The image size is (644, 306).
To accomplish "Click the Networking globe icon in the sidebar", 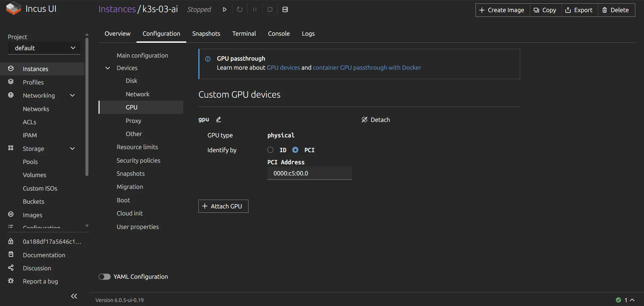I will (11, 95).
